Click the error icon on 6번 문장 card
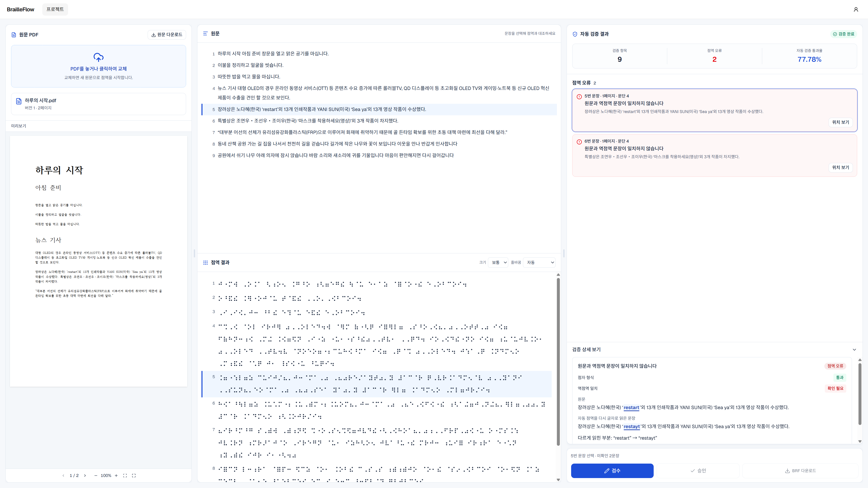Image resolution: width=868 pixels, height=488 pixels. click(579, 142)
